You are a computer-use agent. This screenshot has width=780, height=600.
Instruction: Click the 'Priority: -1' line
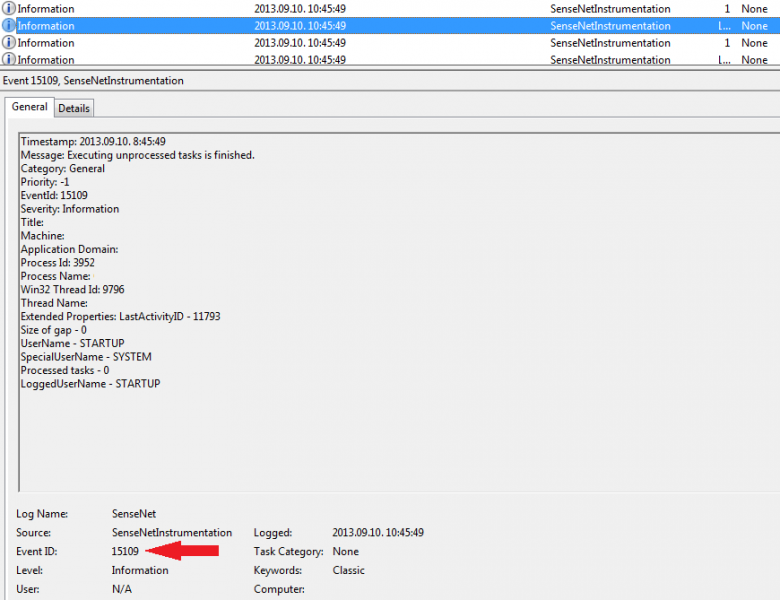point(45,182)
